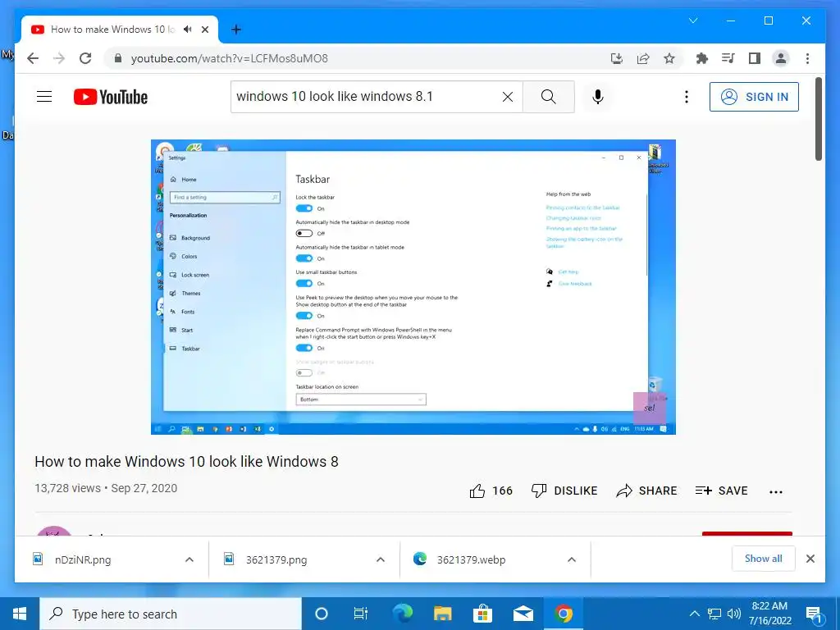The image size is (840, 630).
Task: Open the YouTube hamburger guide menu
Action: (44, 97)
